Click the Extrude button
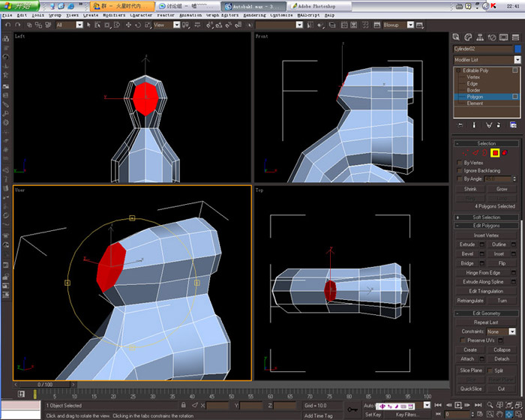 click(x=467, y=244)
